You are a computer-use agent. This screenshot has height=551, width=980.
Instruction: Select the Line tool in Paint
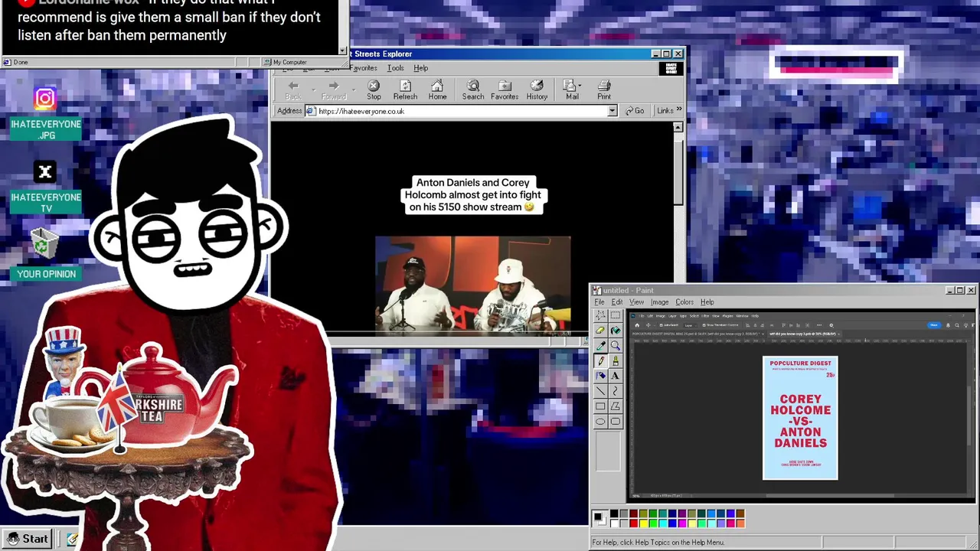pos(600,391)
